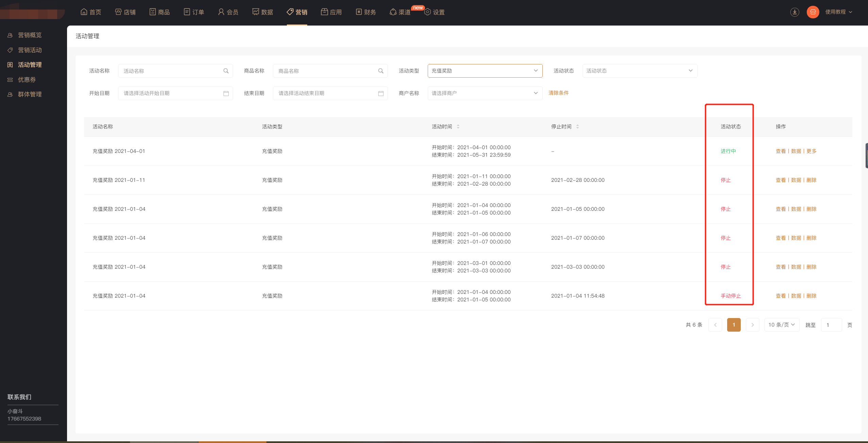Click search icon in 商品名称 field
Viewport: 868px width, 443px height.
pyautogui.click(x=381, y=71)
